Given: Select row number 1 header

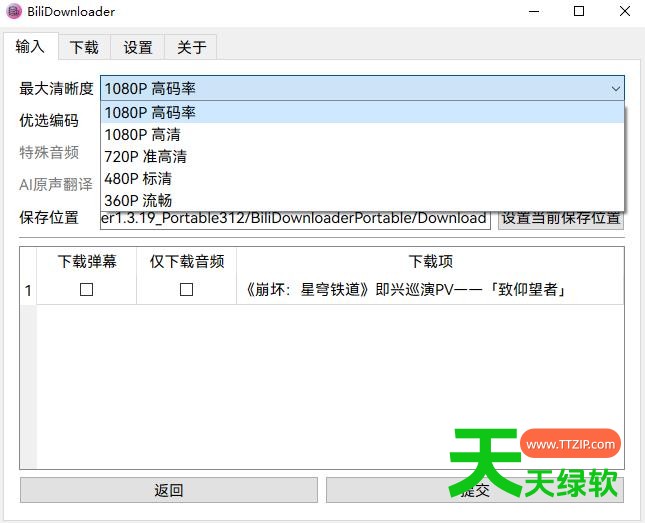Looking at the screenshot, I should pos(28,291).
